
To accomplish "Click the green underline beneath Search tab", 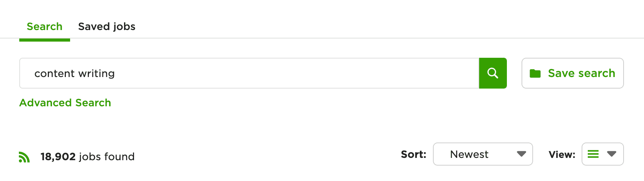I will [x=45, y=40].
